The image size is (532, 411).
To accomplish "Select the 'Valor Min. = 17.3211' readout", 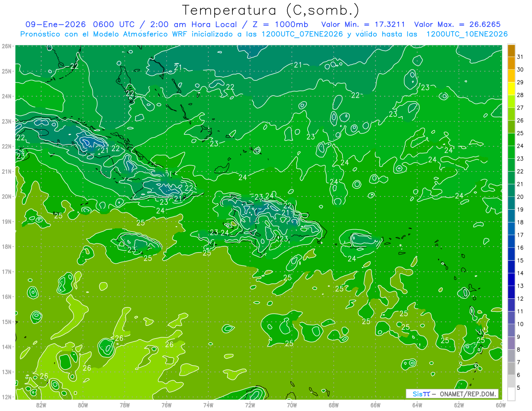I will coord(364,24).
